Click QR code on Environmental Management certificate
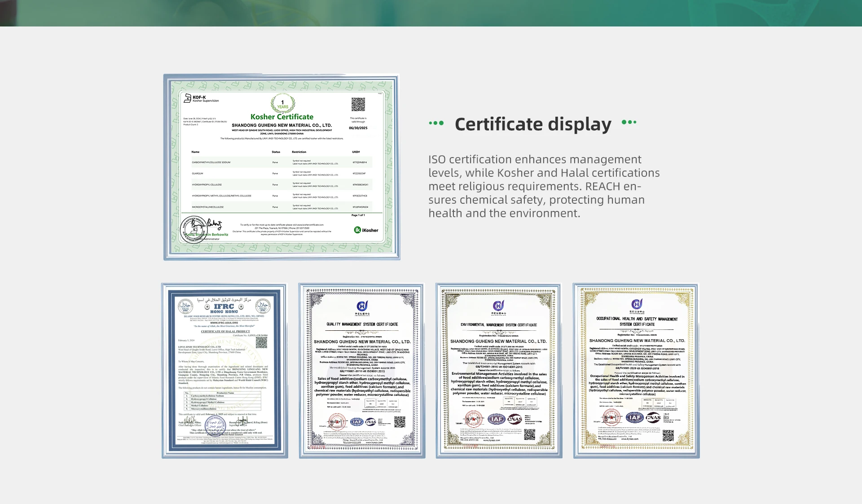 click(x=530, y=434)
